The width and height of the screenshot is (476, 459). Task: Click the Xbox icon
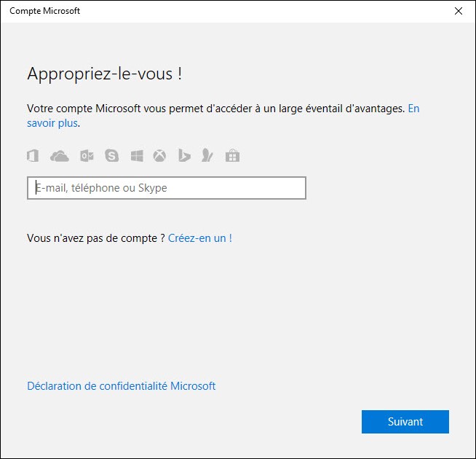[159, 155]
